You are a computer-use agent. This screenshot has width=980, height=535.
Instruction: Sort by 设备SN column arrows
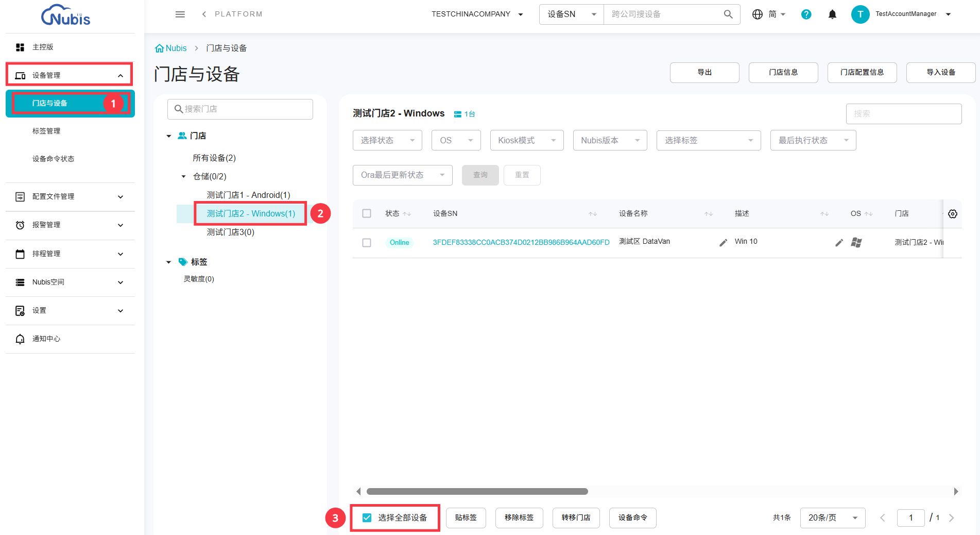[593, 214]
